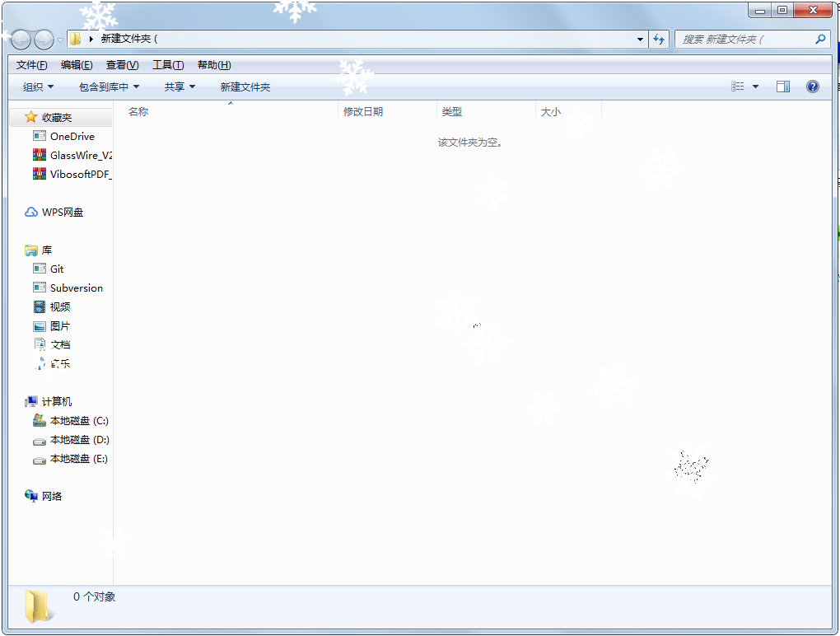
Task: Open the 组织 dropdown
Action: (x=38, y=87)
